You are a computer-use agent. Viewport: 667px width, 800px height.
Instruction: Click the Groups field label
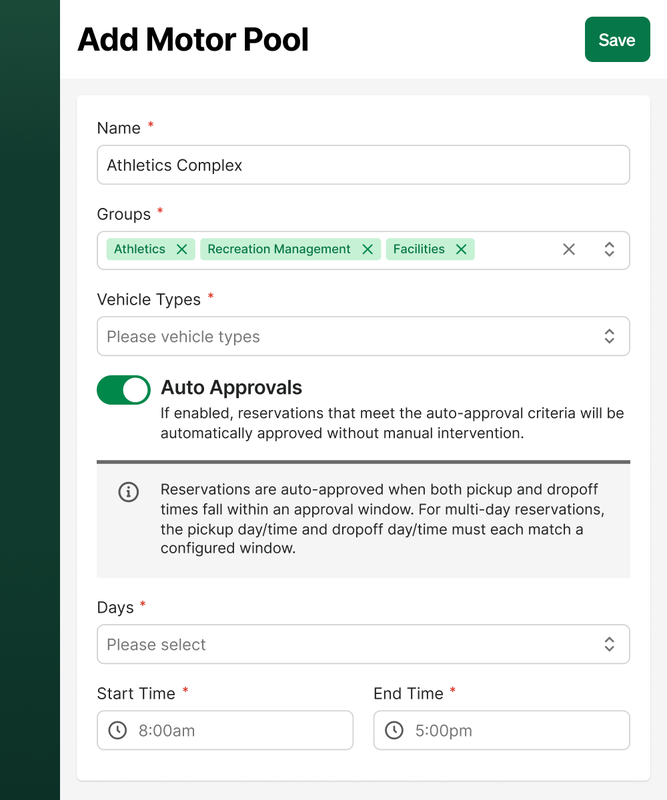123,214
